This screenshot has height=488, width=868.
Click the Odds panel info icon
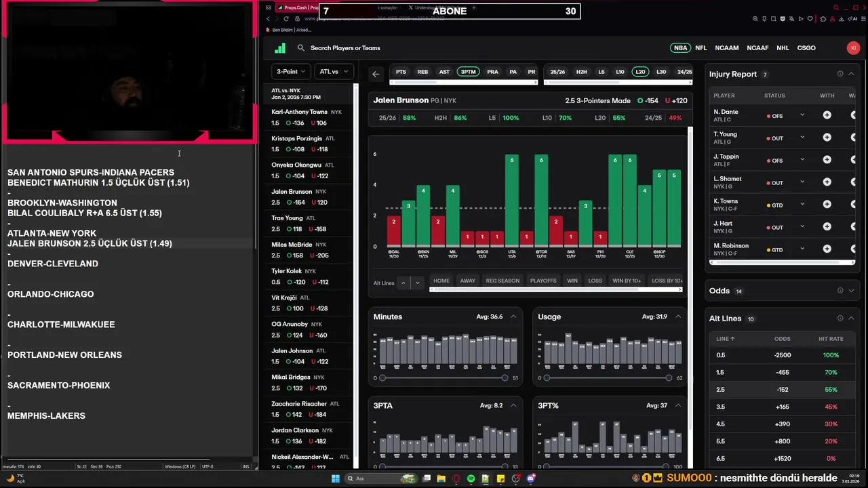pos(840,291)
